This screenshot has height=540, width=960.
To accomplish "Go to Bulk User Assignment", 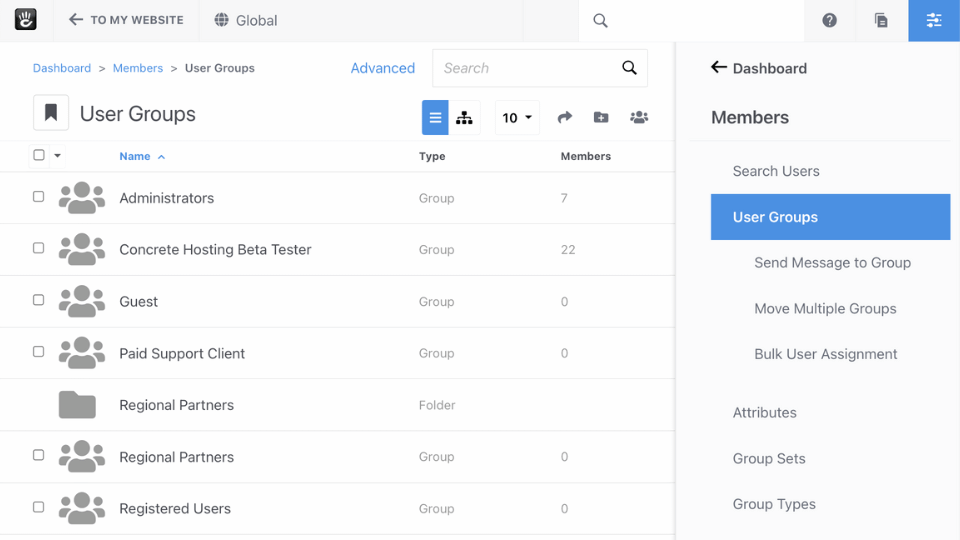I will pyautogui.click(x=825, y=354).
